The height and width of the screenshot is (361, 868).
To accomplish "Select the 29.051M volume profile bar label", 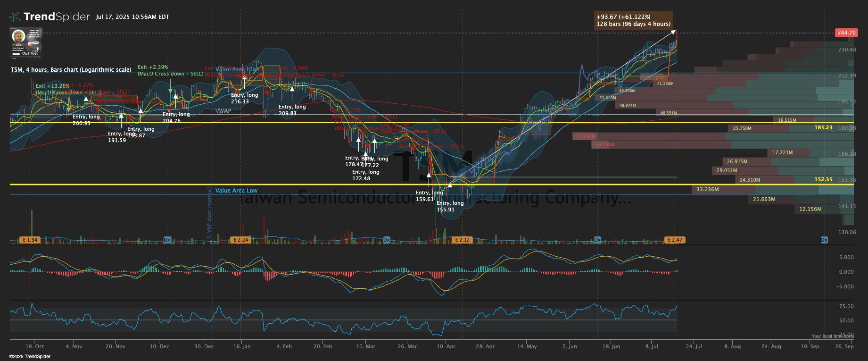I will point(727,171).
